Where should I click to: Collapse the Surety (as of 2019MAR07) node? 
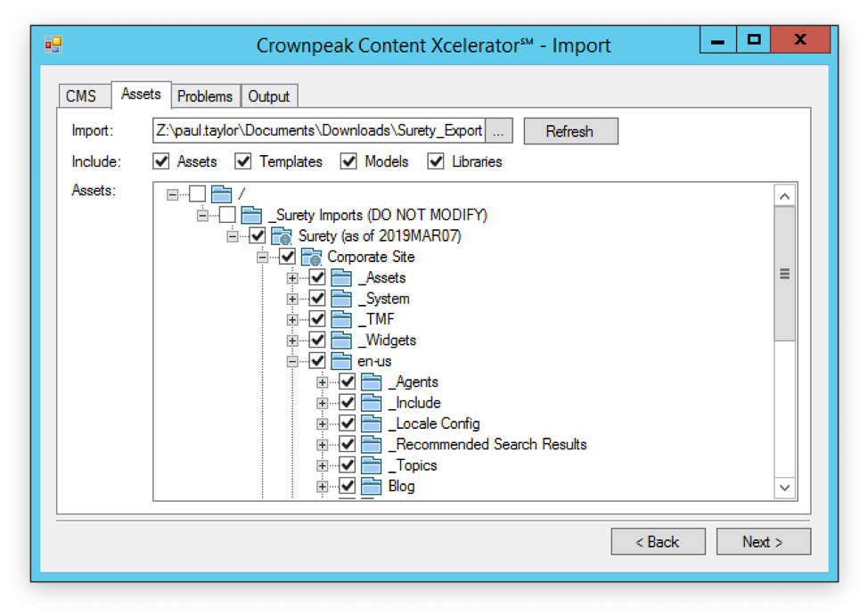click(x=233, y=236)
